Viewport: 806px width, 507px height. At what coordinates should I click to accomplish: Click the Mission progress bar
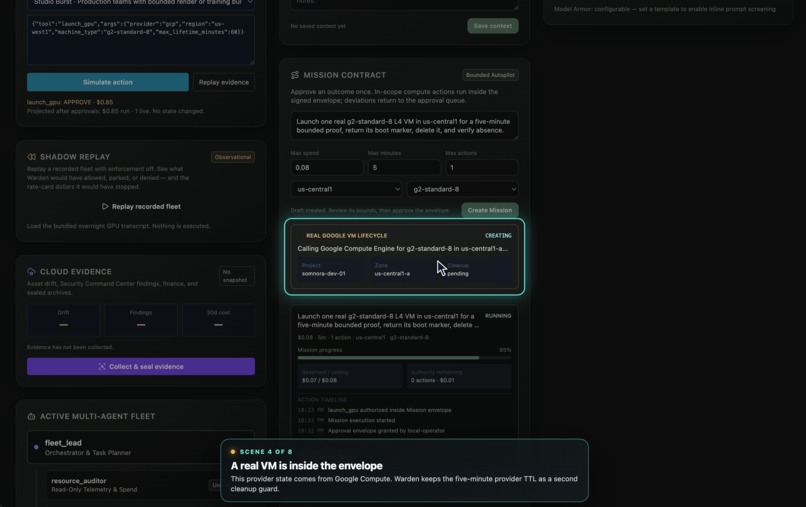point(404,357)
